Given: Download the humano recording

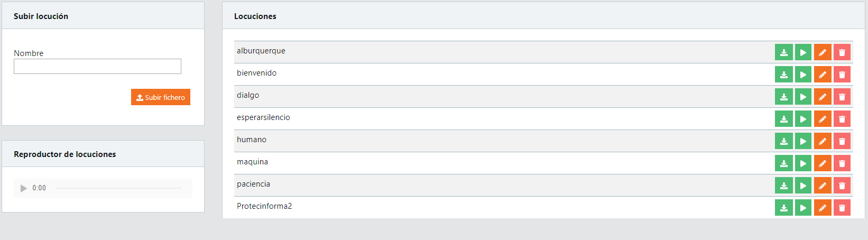Looking at the screenshot, I should (783, 141).
